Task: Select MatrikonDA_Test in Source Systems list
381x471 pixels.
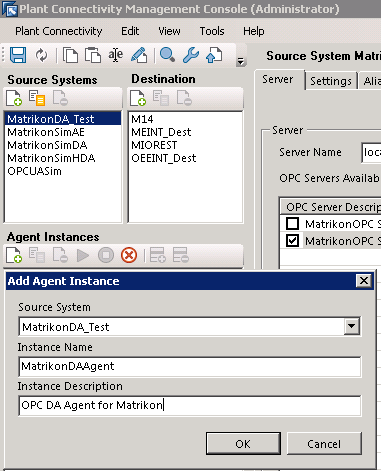Action: pyautogui.click(x=63, y=119)
